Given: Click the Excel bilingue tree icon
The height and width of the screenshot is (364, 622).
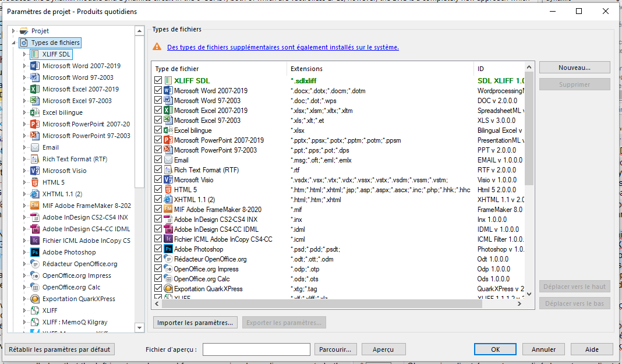Looking at the screenshot, I should tap(35, 112).
